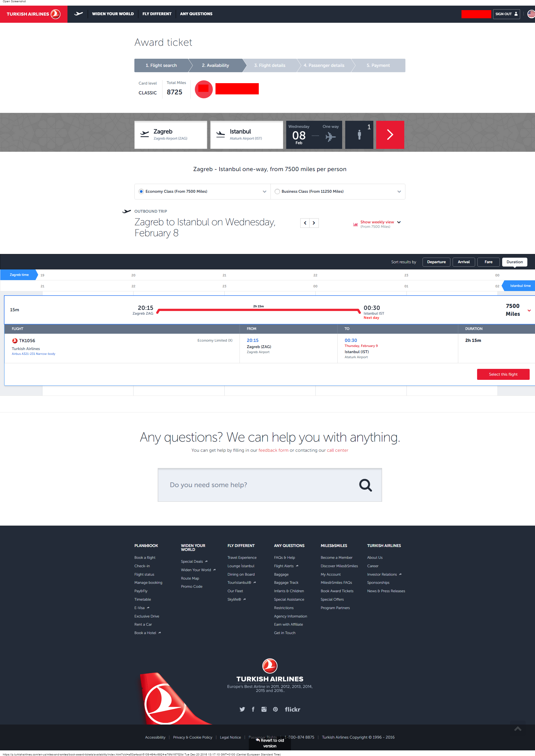Open Book Award Tickets footer link

coord(337,591)
